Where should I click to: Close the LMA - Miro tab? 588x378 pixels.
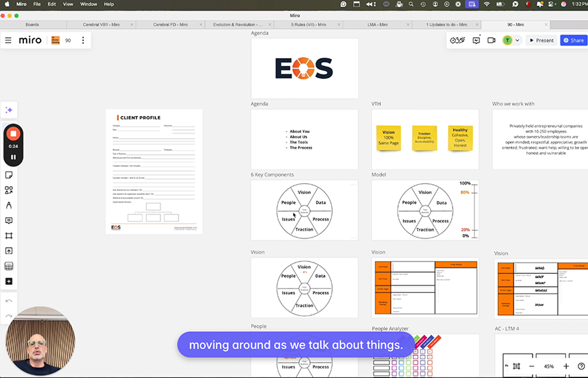[x=408, y=25]
